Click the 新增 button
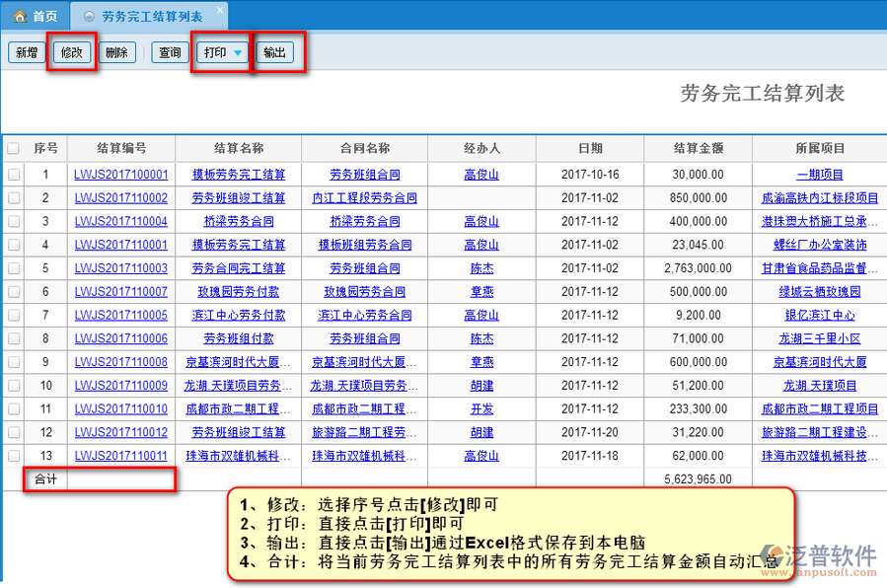 (26, 53)
